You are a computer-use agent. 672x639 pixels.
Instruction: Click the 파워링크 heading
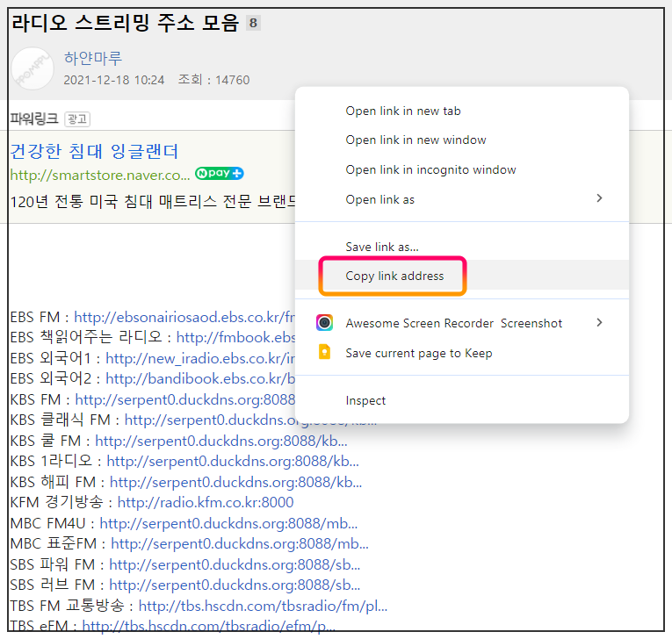pyautogui.click(x=34, y=118)
